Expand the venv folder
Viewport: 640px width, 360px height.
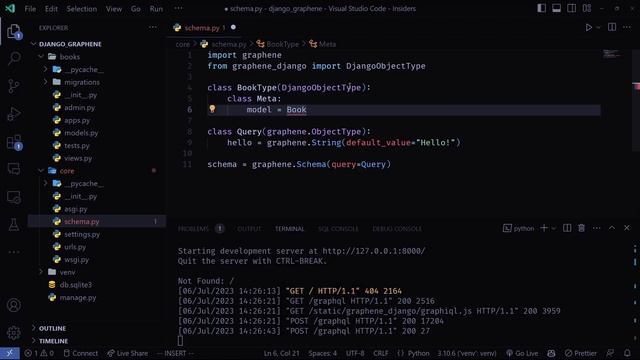(41, 272)
